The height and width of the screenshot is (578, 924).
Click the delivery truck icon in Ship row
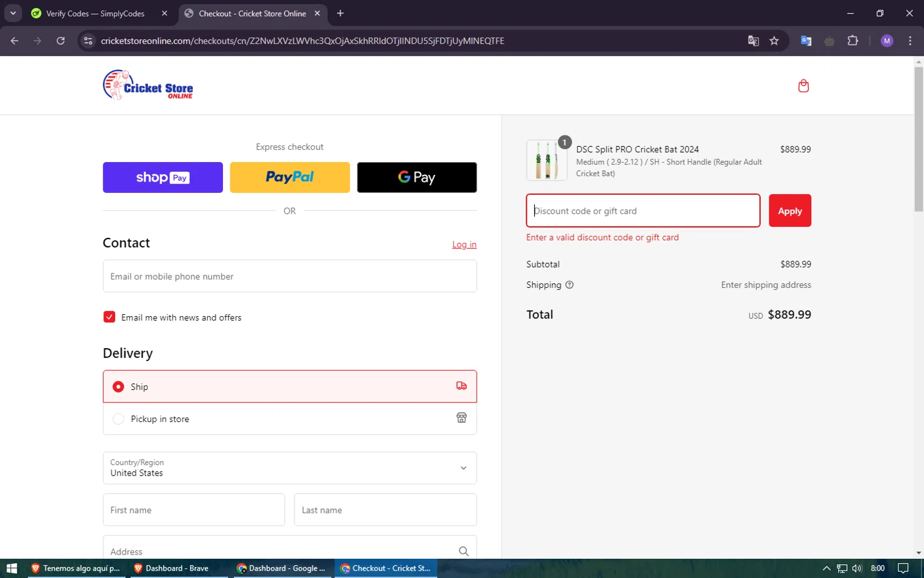pyautogui.click(x=461, y=386)
